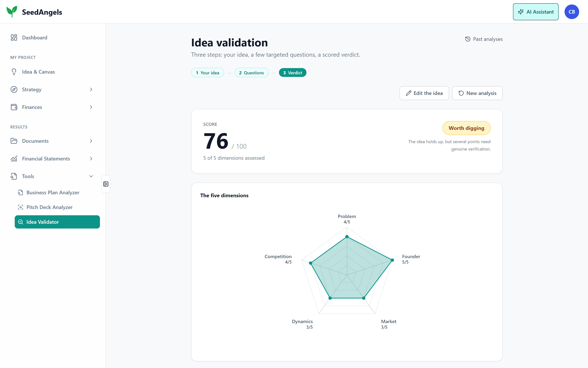588x368 pixels.
Task: Click the Documents folder icon
Action: (x=14, y=141)
